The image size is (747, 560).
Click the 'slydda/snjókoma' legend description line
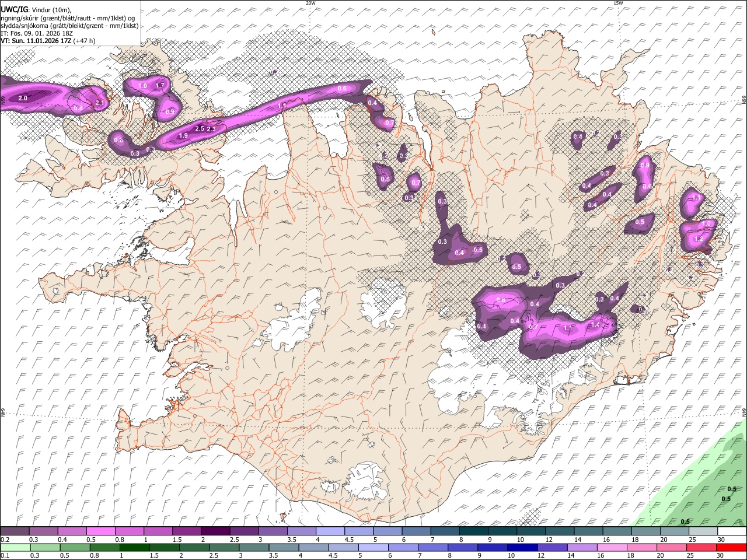pos(69,26)
